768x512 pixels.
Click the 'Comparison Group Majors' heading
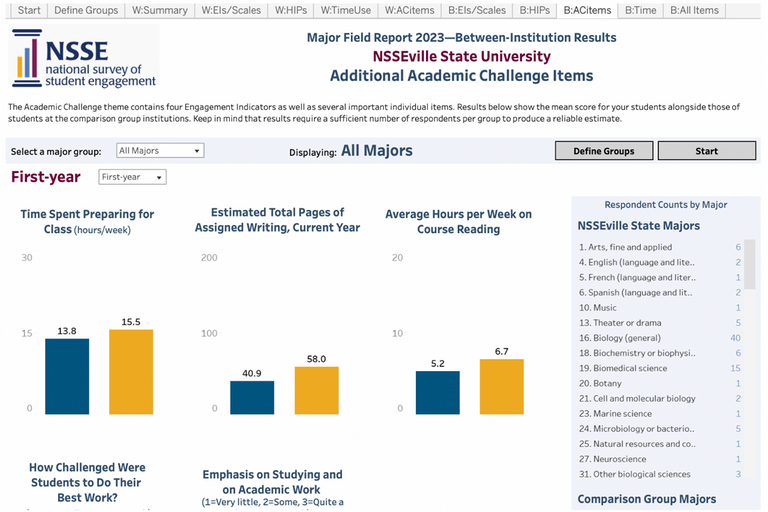coord(647,499)
